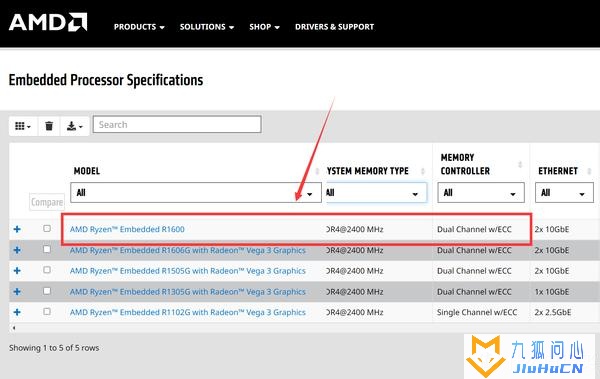
Task: Select the 'Single Channel w/ECC' cell
Action: point(477,312)
